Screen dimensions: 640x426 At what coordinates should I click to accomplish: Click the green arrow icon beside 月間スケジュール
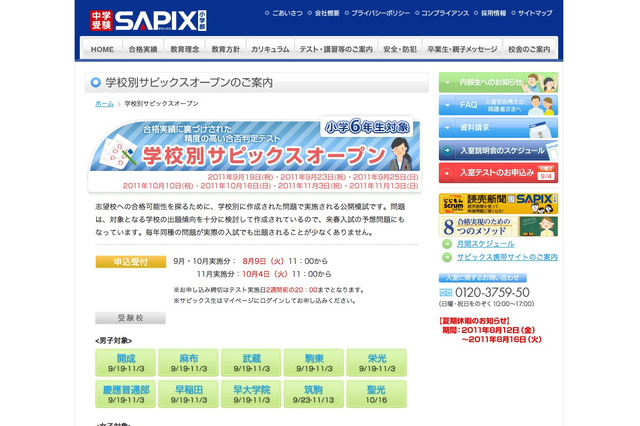pos(447,244)
